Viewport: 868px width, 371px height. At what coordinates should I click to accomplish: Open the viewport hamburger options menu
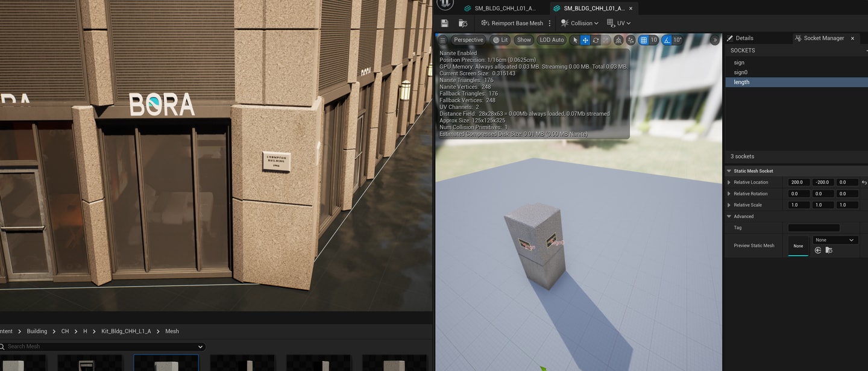(442, 40)
